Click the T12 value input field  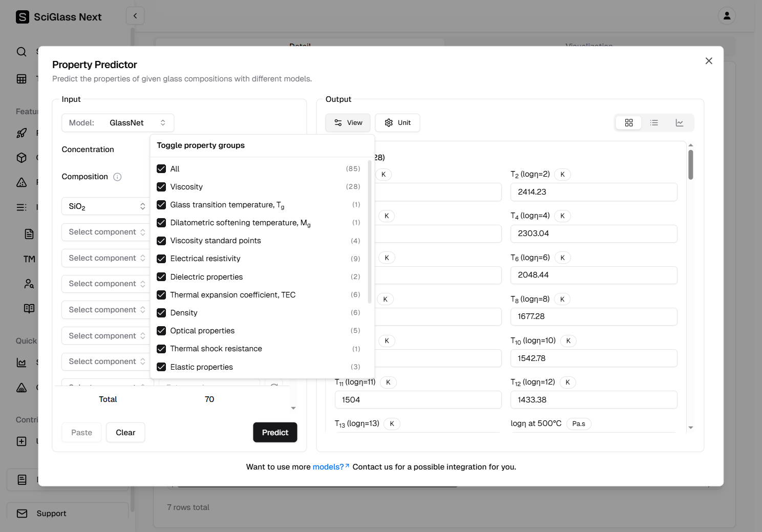tap(594, 400)
